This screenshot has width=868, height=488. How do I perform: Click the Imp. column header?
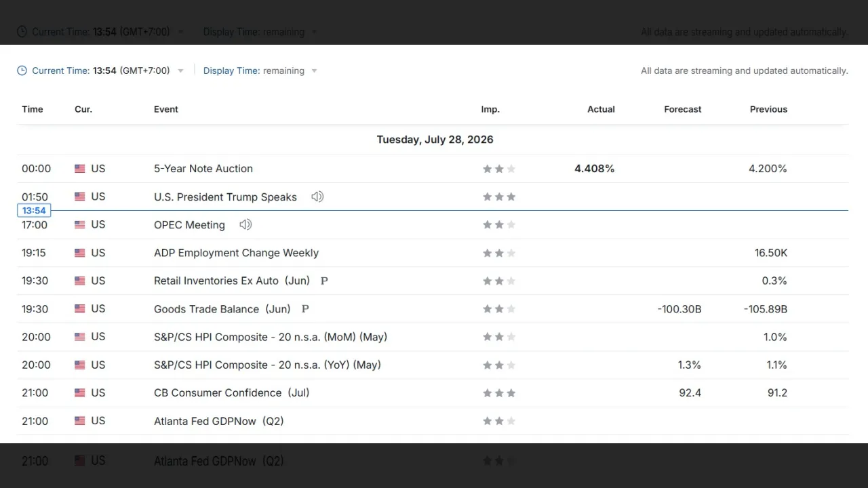click(x=490, y=109)
